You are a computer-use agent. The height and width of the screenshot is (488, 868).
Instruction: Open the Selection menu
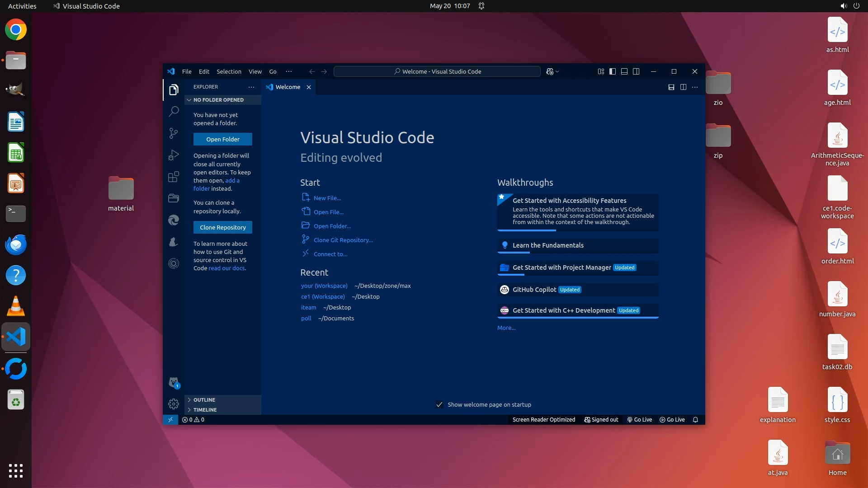[x=229, y=71]
